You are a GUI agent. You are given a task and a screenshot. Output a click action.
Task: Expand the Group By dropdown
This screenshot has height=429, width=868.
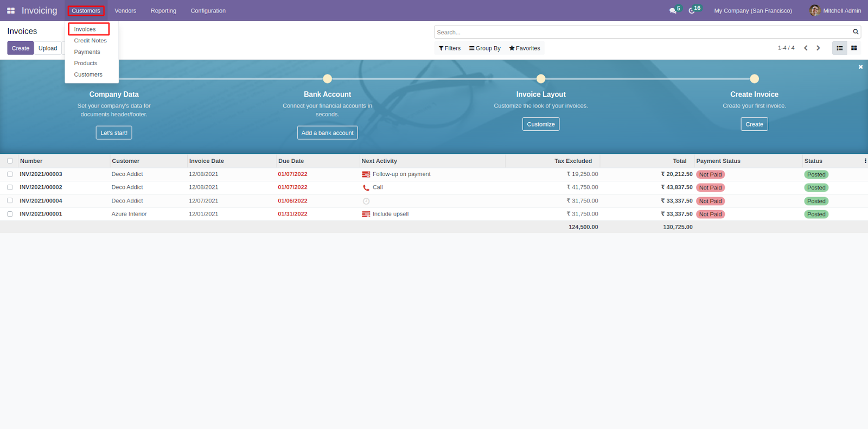[x=485, y=48]
